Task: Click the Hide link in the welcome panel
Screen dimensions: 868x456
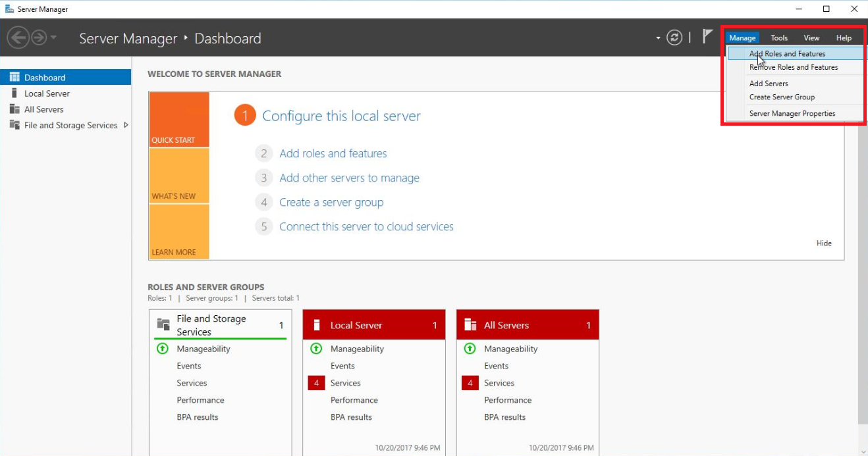Action: (x=824, y=243)
